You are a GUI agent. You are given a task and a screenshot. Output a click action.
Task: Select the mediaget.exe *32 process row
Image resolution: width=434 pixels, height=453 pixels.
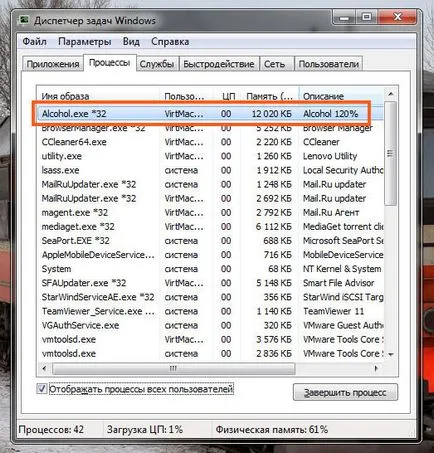(x=211, y=227)
